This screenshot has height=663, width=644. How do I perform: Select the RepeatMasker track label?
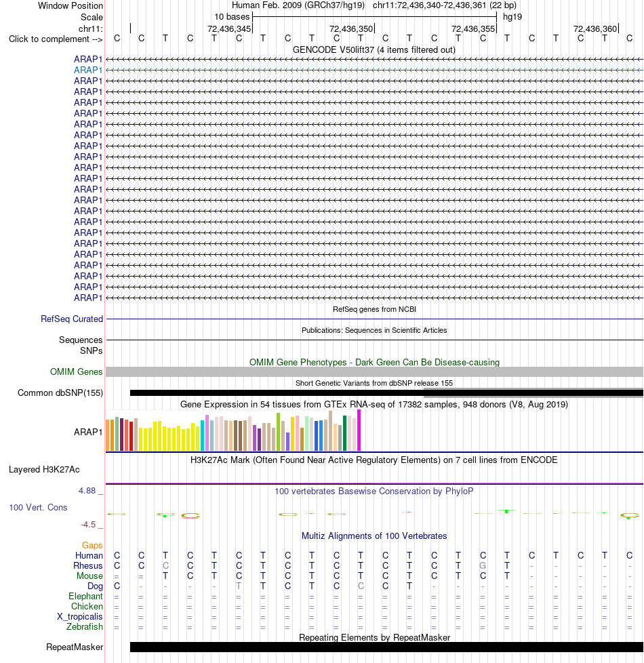[x=75, y=647]
